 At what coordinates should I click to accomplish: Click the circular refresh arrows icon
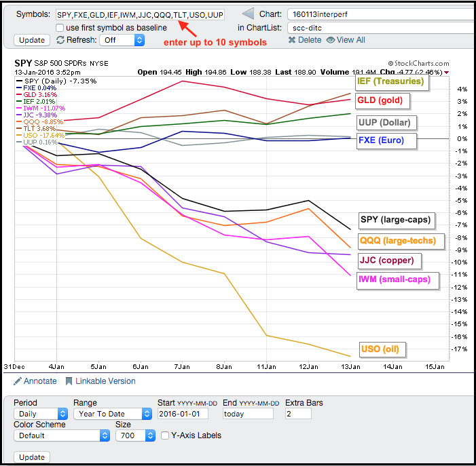click(x=60, y=40)
